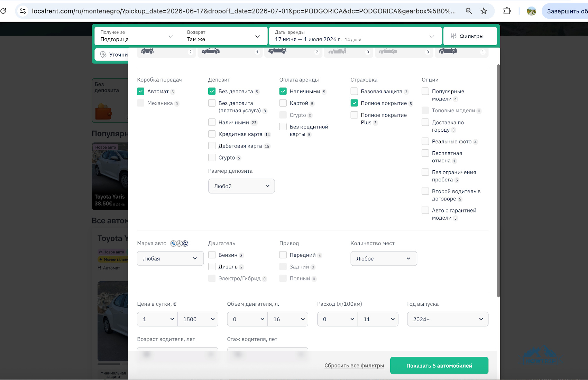588x380 pixels.
Task: Open the browser profile avatar
Action: (x=531, y=11)
